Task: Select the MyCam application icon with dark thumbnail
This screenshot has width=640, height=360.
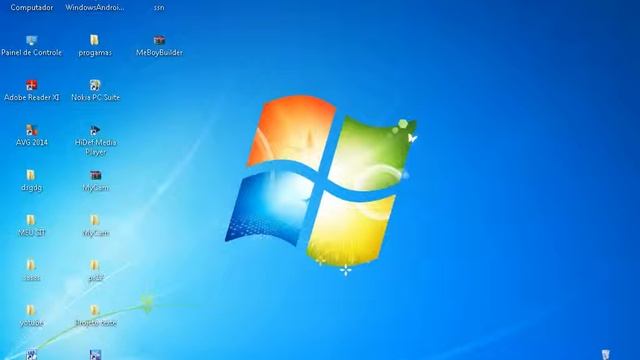Action: click(x=96, y=175)
